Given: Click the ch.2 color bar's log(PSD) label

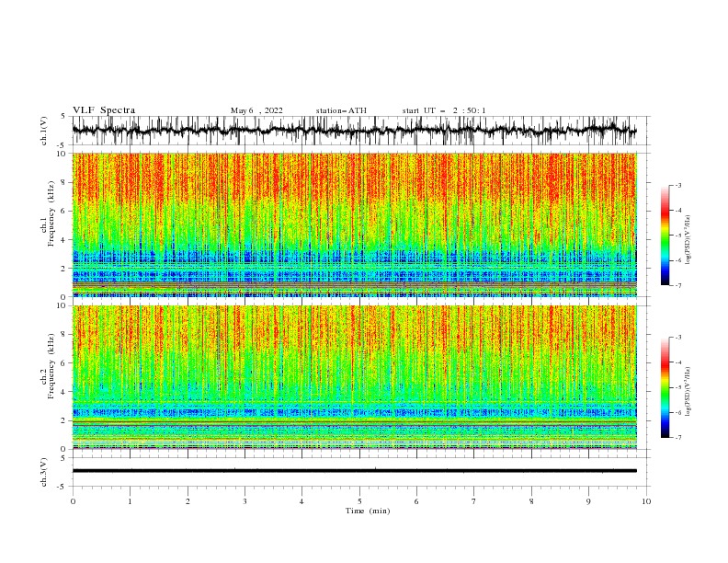Looking at the screenshot, I should click(688, 392).
